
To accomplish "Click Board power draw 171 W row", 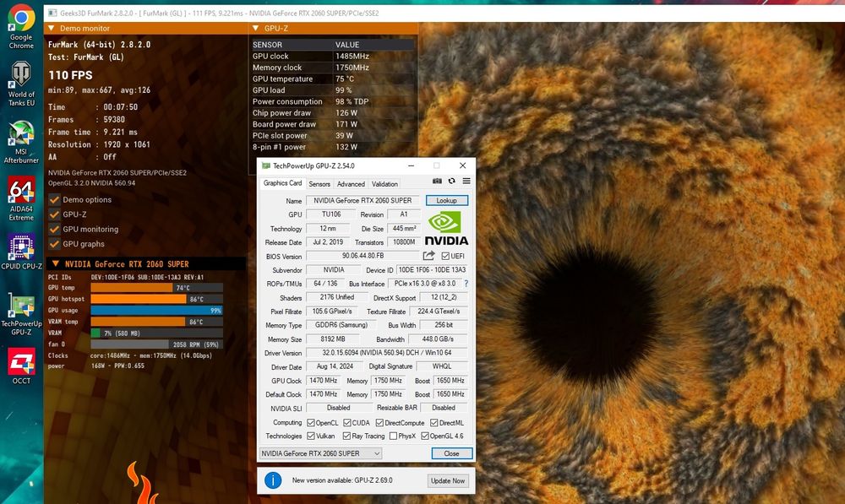I will click(332, 124).
